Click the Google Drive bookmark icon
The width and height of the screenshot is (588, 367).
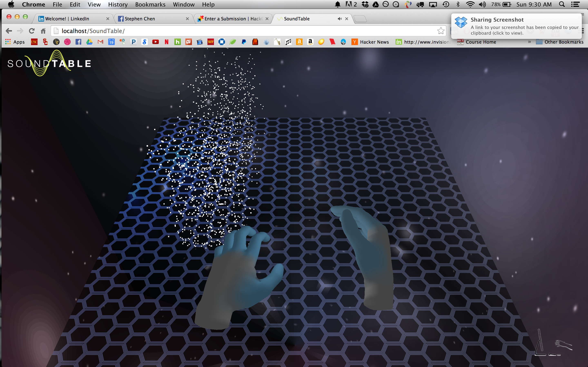point(89,42)
